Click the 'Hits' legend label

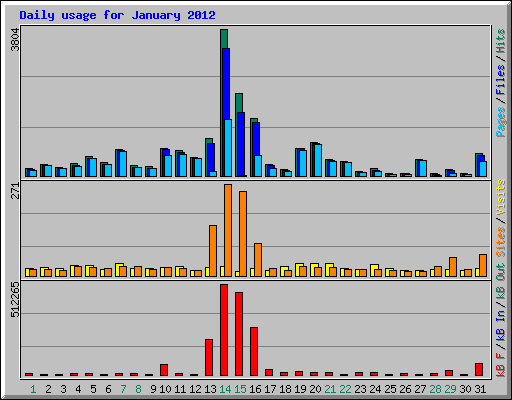[500, 41]
